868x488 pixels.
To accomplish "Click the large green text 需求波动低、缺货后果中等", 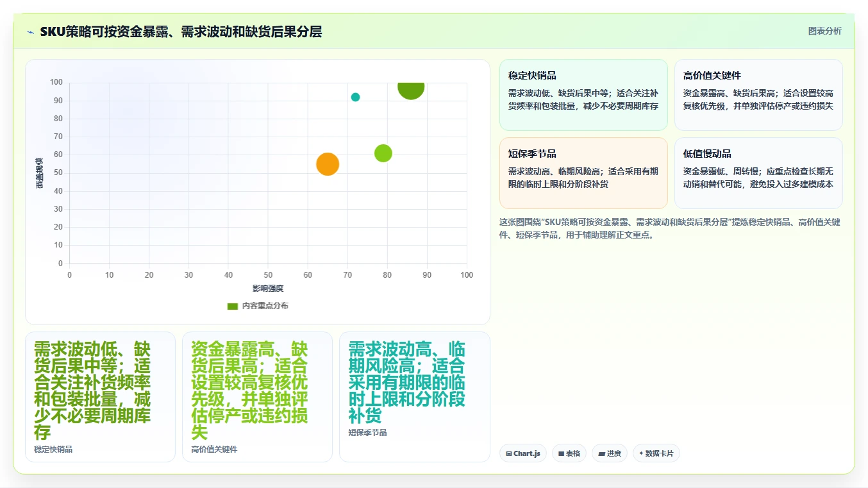I will (x=92, y=391).
